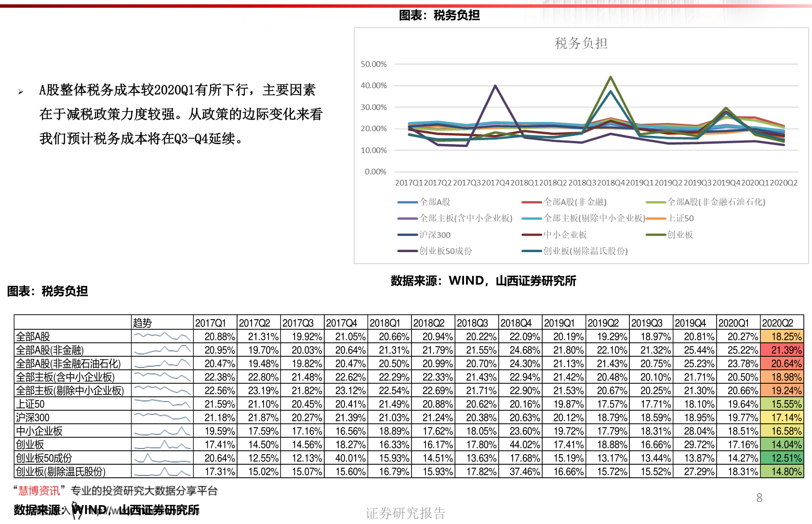Click the 14.80% cell under 2020Q2
Screen dimensions: 812x524
click(x=782, y=471)
